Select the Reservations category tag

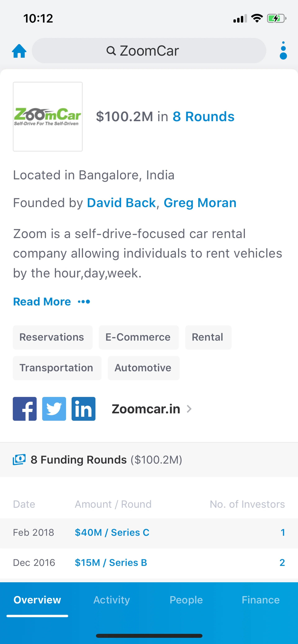tap(52, 337)
